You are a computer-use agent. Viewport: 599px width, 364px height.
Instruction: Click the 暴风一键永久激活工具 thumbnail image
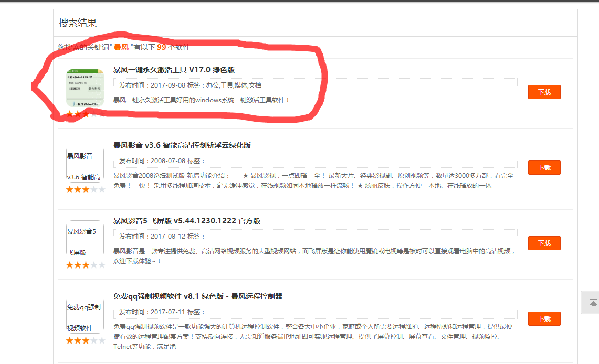pyautogui.click(x=85, y=88)
